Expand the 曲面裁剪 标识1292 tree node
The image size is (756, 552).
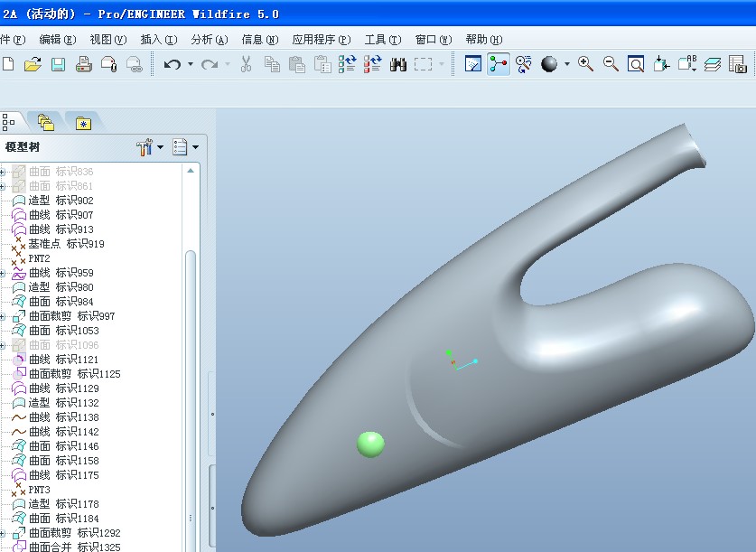pos(3,534)
